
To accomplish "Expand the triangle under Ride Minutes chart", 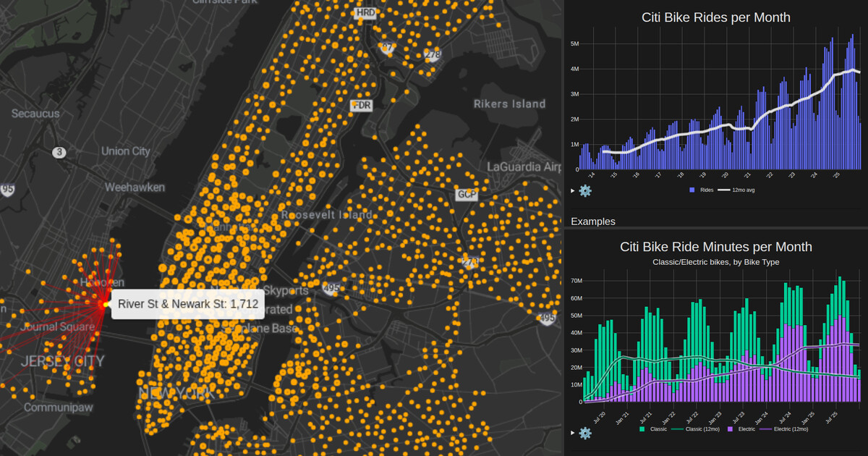I will [x=573, y=433].
